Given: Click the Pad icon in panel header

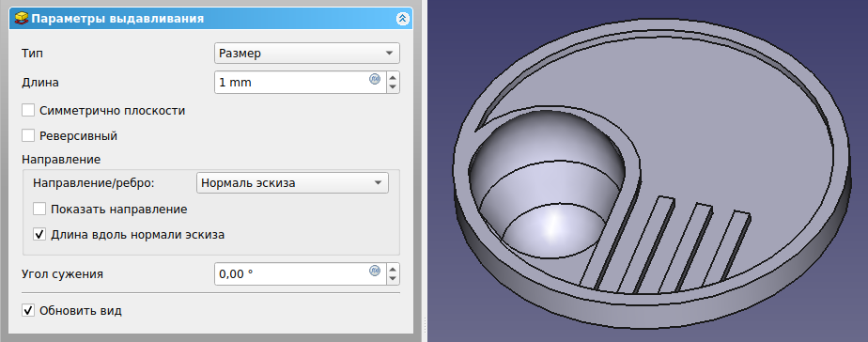Looking at the screenshot, I should pos(21,19).
